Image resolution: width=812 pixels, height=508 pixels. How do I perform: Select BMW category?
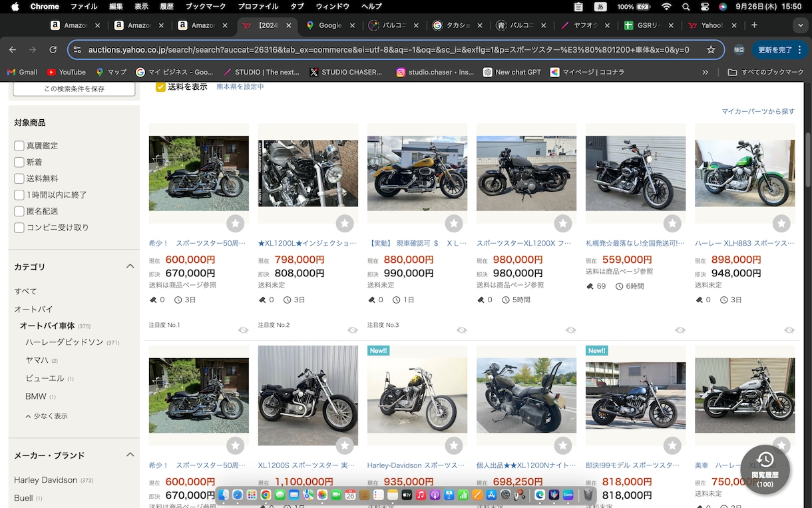(36, 396)
